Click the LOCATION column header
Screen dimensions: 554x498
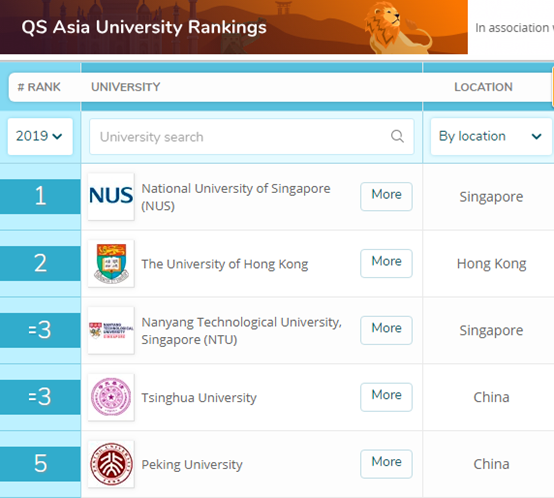click(483, 87)
